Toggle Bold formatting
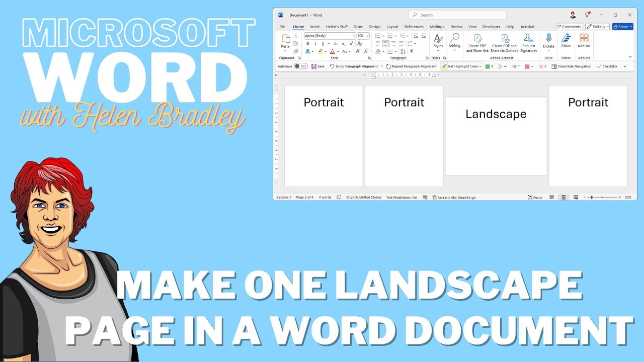This screenshot has width=644, height=362. click(308, 44)
